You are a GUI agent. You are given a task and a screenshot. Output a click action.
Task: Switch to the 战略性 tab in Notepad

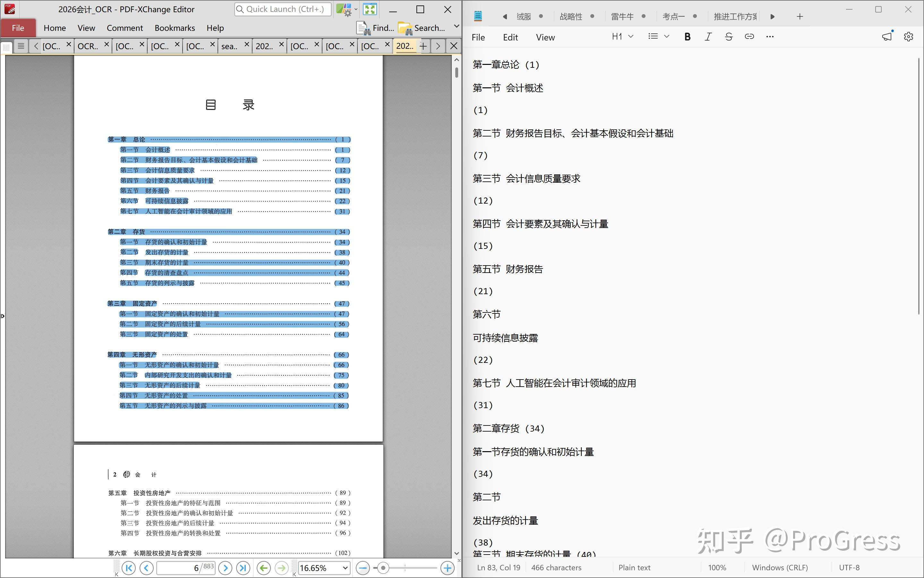571,16
